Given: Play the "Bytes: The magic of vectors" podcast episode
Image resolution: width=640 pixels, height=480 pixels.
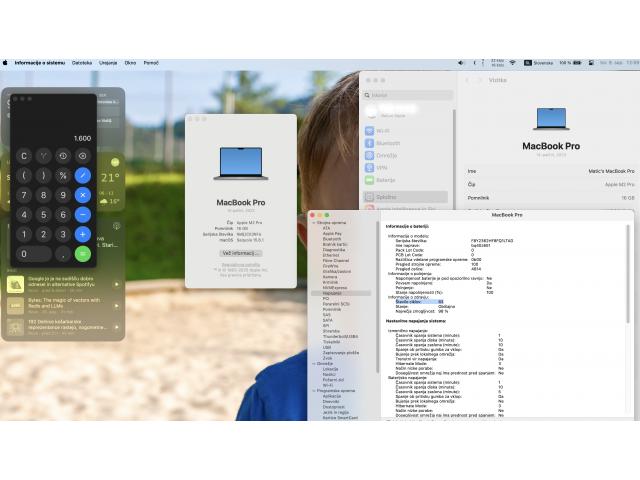Looking at the screenshot, I should (x=117, y=306).
